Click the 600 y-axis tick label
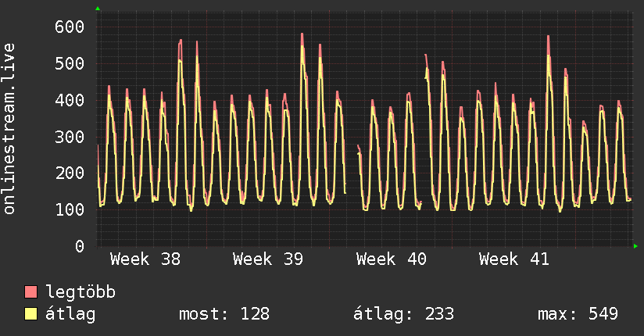 [x=70, y=27]
